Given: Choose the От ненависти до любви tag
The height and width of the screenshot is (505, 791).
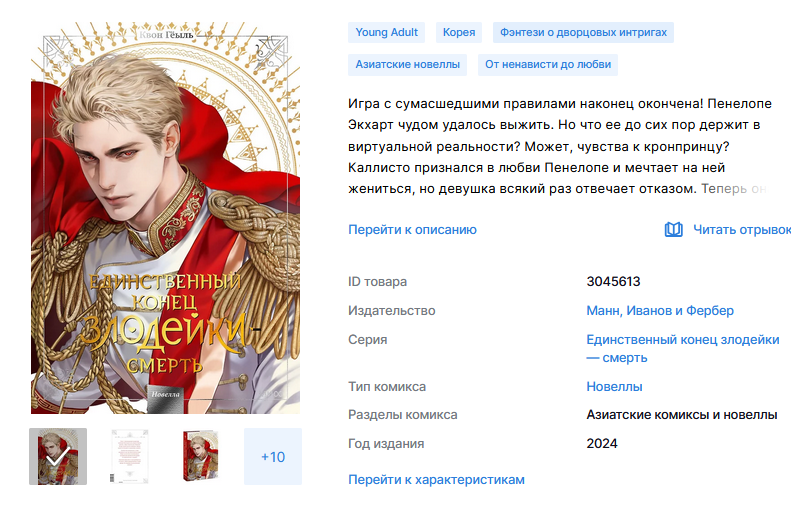Looking at the screenshot, I should 548,65.
